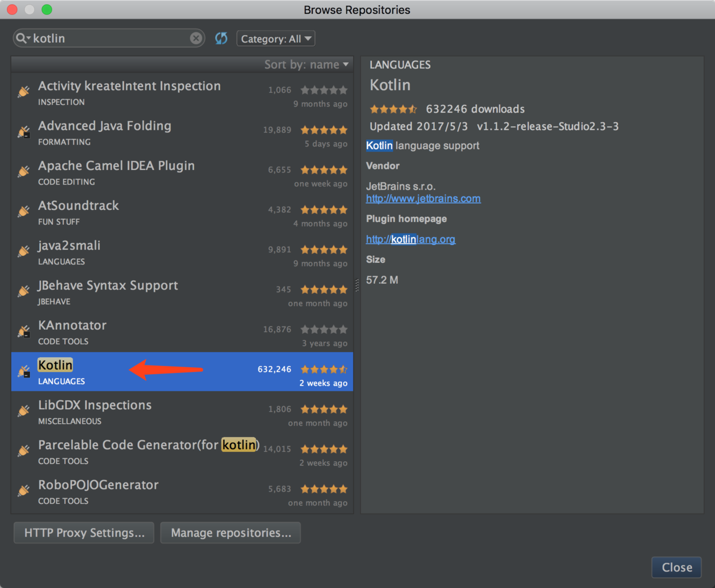The width and height of the screenshot is (715, 588).
Task: Select Parcelable Code Generator plugin
Action: coord(182,451)
